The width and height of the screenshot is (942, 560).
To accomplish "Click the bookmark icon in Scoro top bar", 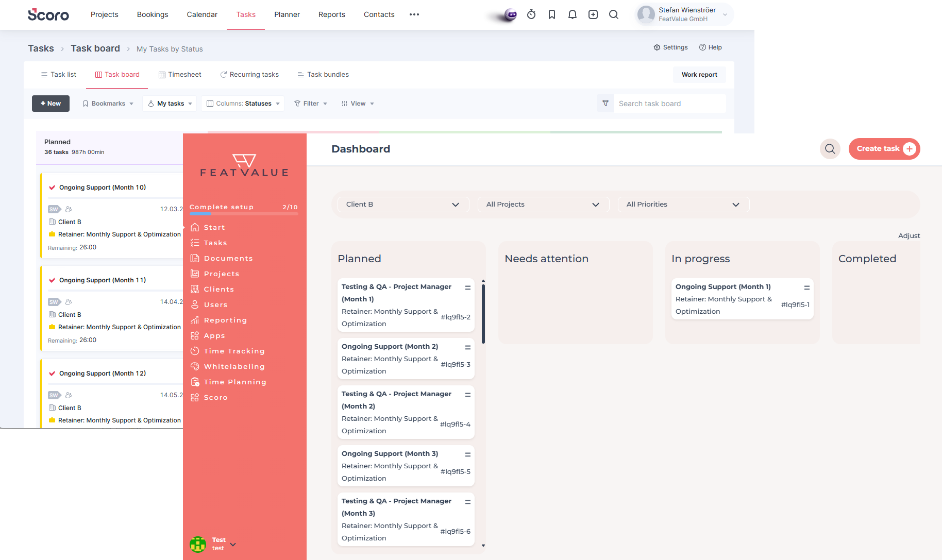I will [x=552, y=14].
